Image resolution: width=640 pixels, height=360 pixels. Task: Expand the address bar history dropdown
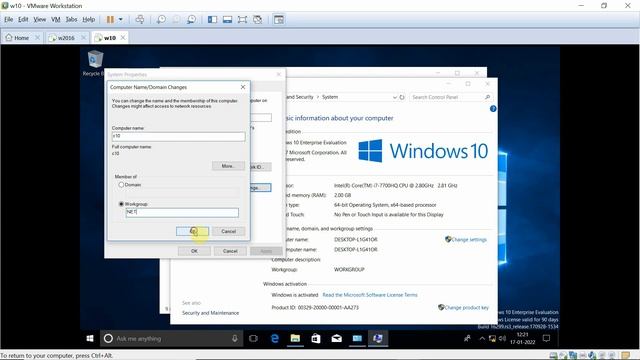click(394, 97)
